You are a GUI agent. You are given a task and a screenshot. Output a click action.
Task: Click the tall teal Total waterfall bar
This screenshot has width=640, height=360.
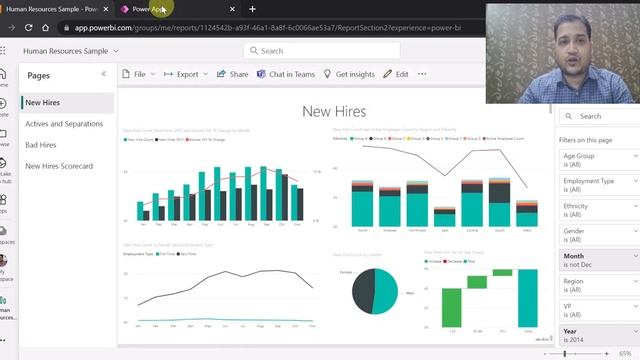[528, 298]
